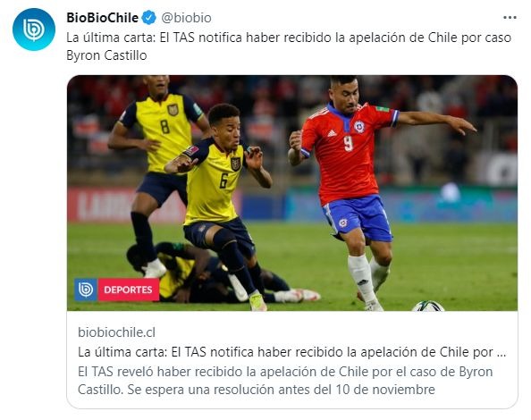Select the tweet text about the TAS appeal
This screenshot has height=420, width=531.
(x=289, y=46)
